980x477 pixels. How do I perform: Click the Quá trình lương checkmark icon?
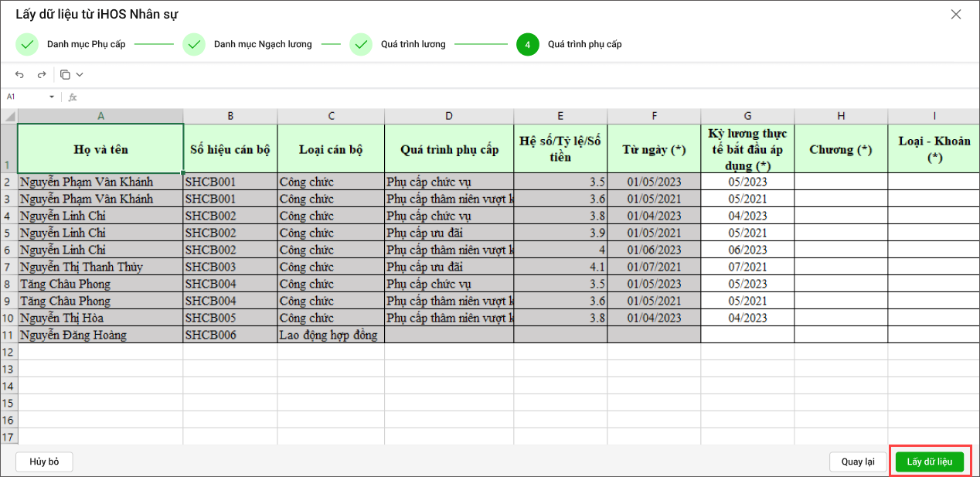pos(361,45)
